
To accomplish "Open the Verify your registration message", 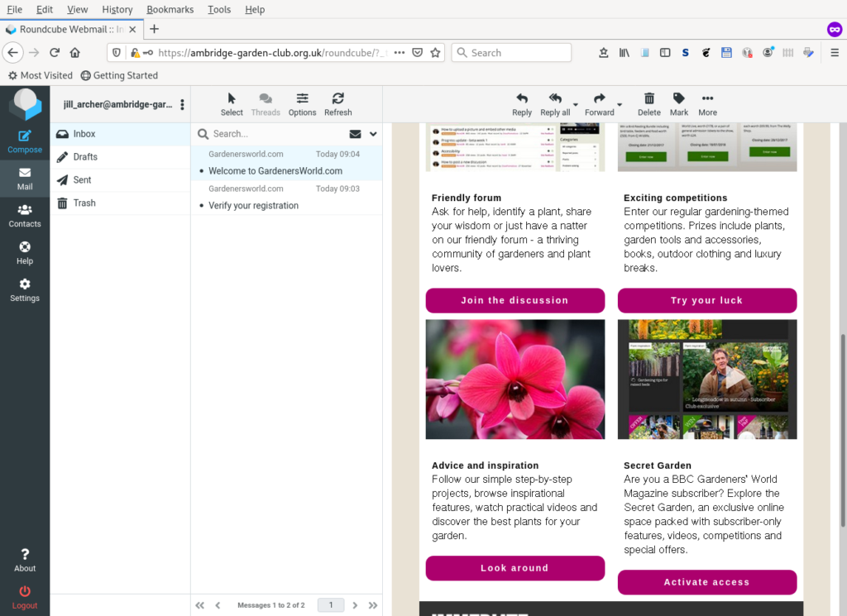I will tap(286, 197).
